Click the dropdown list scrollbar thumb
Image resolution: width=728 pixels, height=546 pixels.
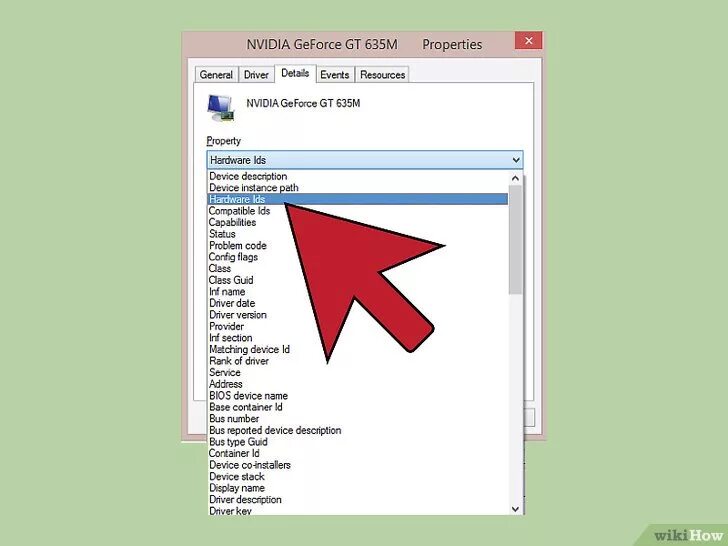pyautogui.click(x=515, y=240)
